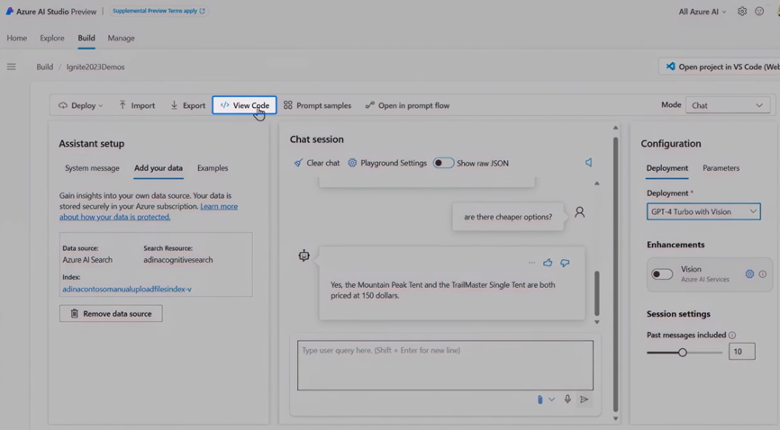Click the 'are there cheaper options?' message

pos(508,217)
